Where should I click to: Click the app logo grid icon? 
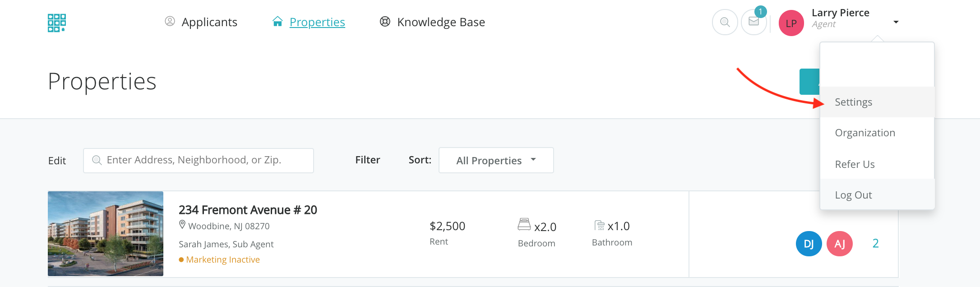pos(57,23)
